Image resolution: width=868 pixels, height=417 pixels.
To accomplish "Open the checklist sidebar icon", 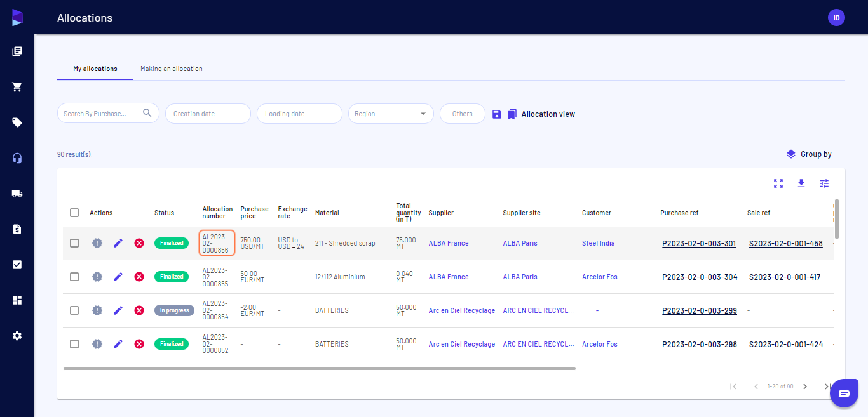I will click(x=17, y=265).
